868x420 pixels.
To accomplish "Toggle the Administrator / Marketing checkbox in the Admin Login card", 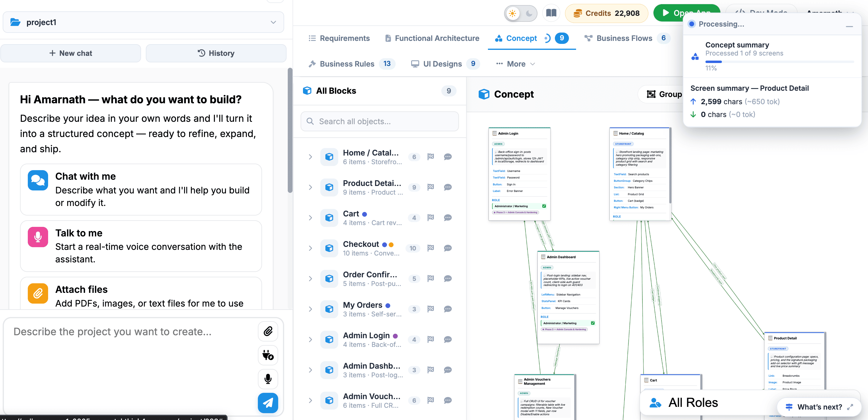I will click(544, 206).
